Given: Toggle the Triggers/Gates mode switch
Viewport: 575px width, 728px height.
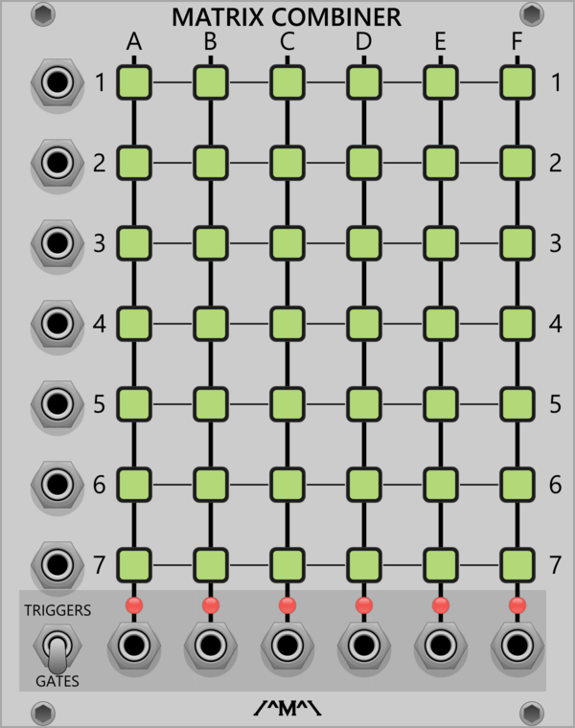Looking at the screenshot, I should (x=57, y=648).
